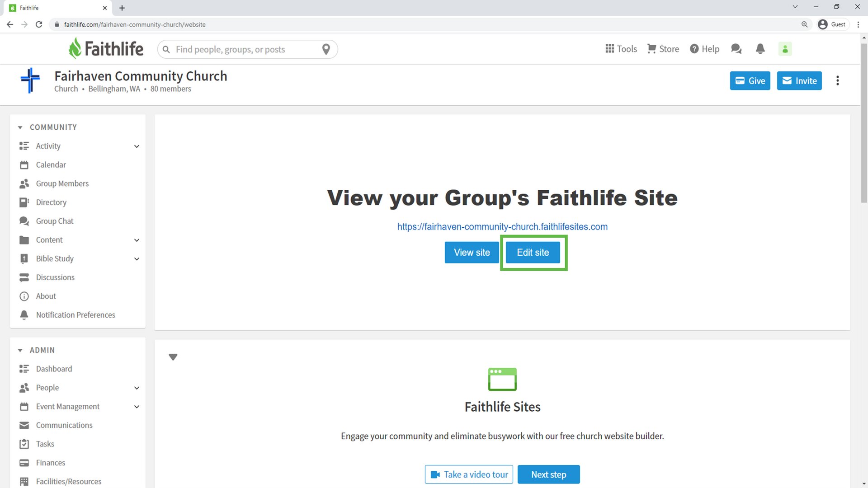868x488 pixels.
Task: Open the Guest profile button
Action: [x=832, y=24]
